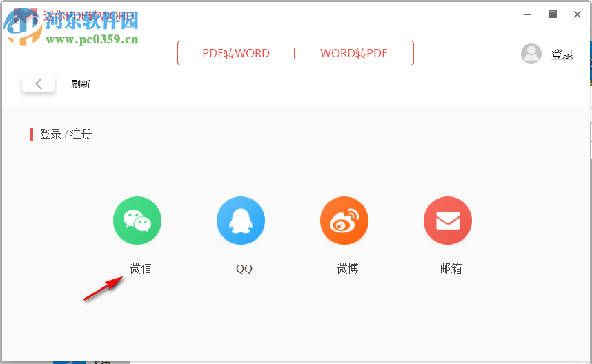
Task: Go back using the left chevron button
Action: 39,83
